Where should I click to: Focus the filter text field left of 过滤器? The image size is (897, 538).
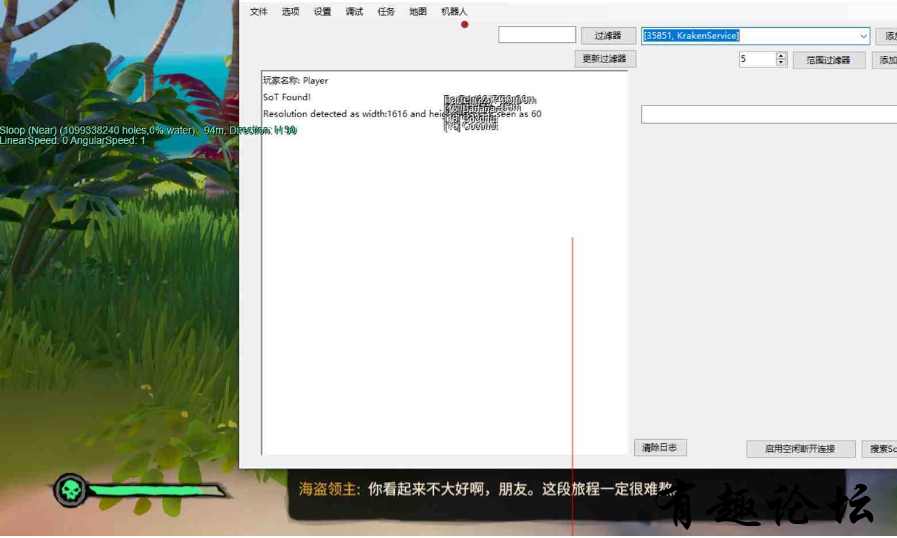[x=537, y=35]
